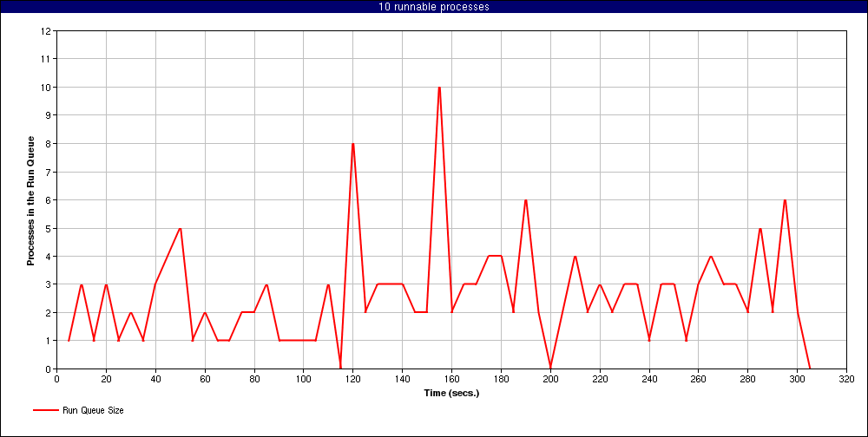
Task: Click the peak at 4 processes at 210 seconds
Action: point(575,257)
